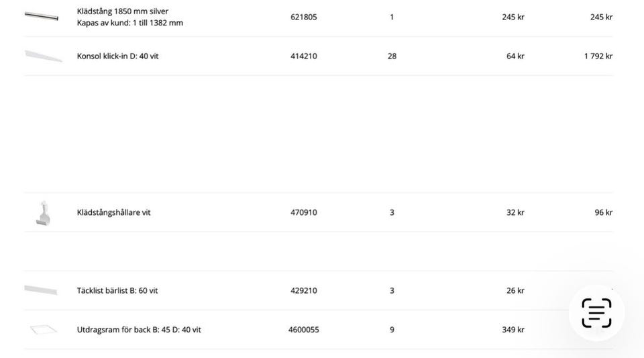This screenshot has width=644, height=358.
Task: Select the 1 792 kr total price
Action: pos(598,56)
